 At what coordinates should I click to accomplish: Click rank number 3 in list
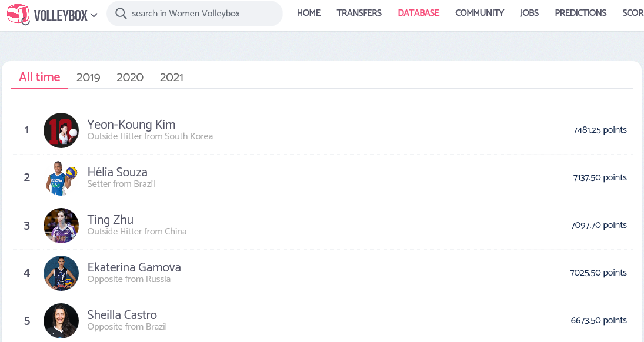pyautogui.click(x=26, y=226)
